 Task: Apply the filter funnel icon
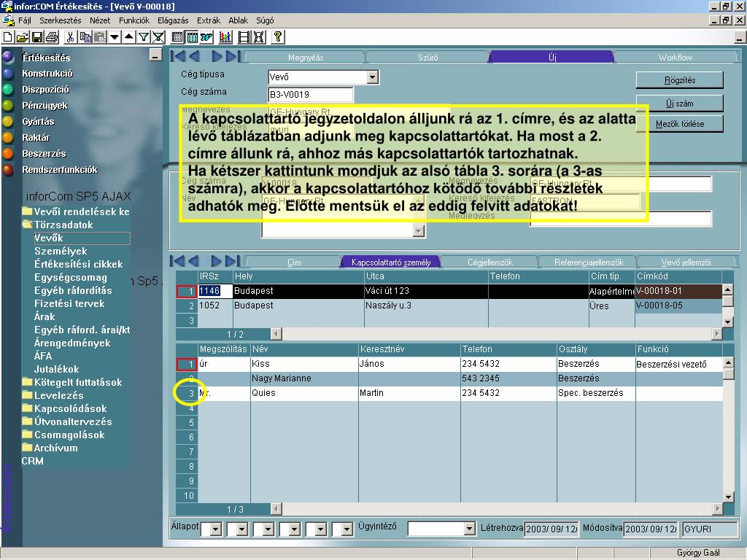pyautogui.click(x=144, y=37)
